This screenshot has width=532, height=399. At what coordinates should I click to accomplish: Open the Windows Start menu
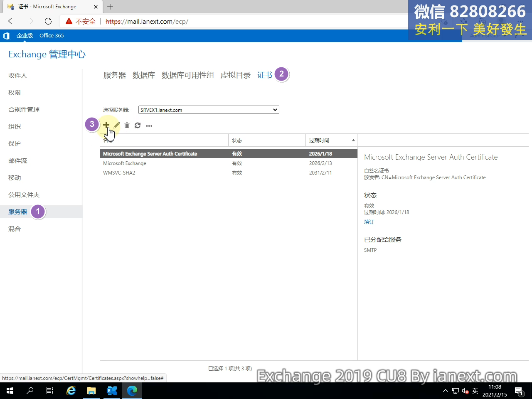pos(10,391)
